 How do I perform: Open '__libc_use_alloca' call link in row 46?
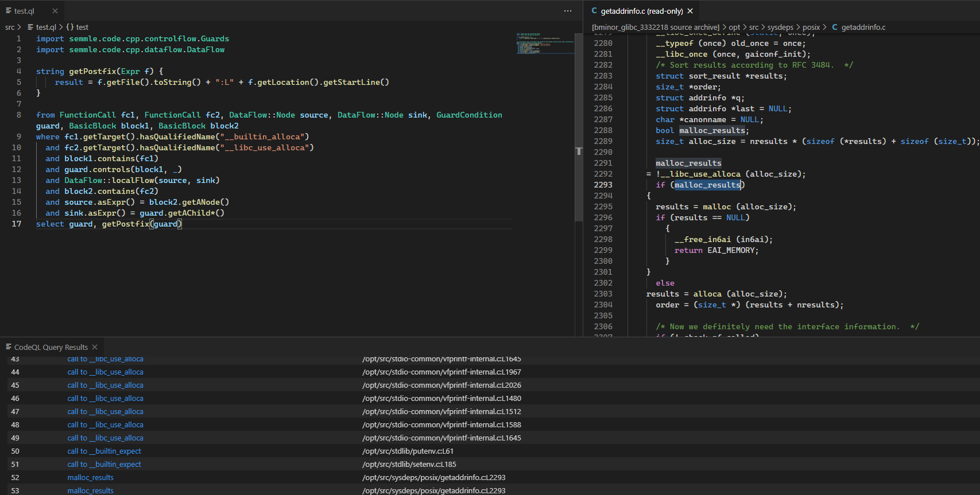105,398
